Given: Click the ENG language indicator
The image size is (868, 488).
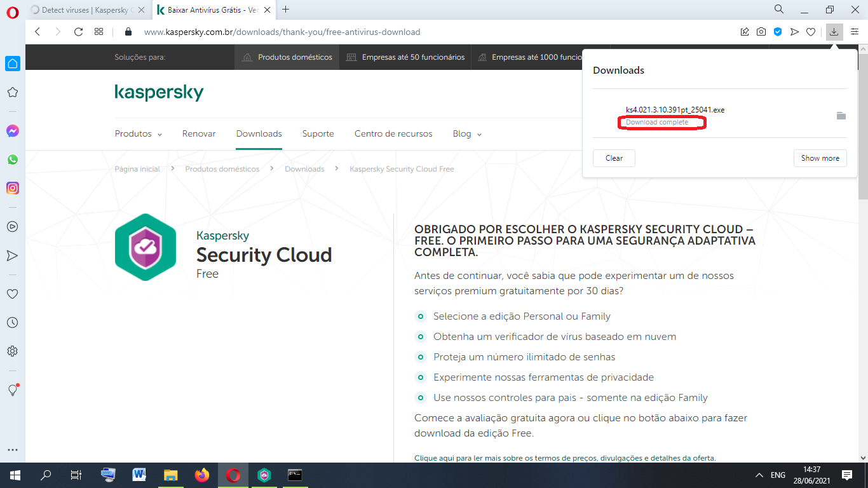Looking at the screenshot, I should (778, 475).
